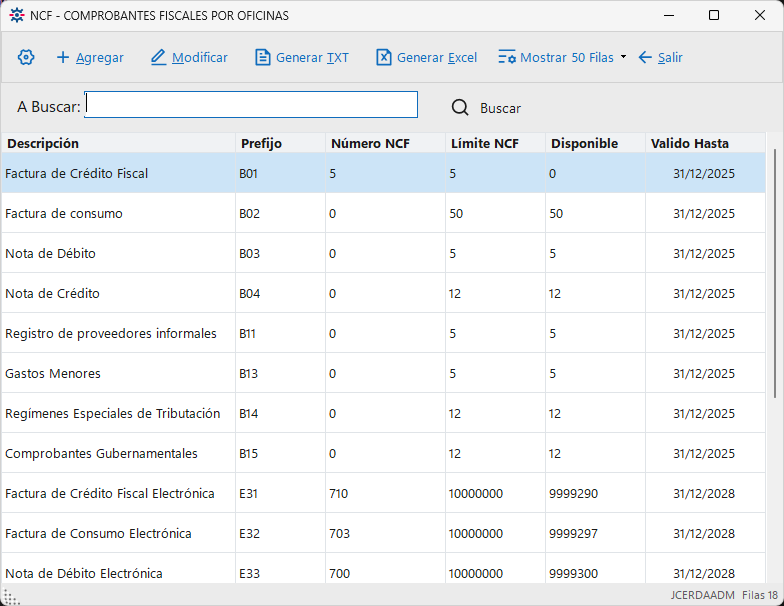This screenshot has width=784, height=606.
Task: Click the B02 prefix cell
Action: point(280,213)
